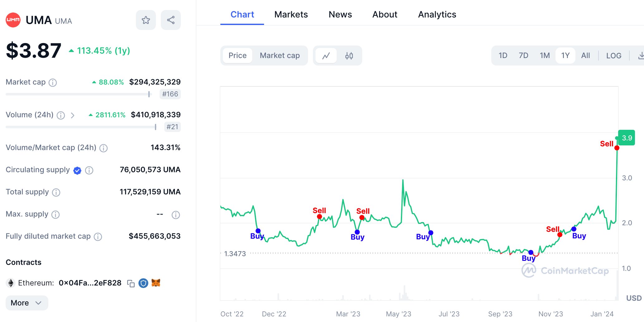Click the verified Circulating supply badge

point(77,170)
